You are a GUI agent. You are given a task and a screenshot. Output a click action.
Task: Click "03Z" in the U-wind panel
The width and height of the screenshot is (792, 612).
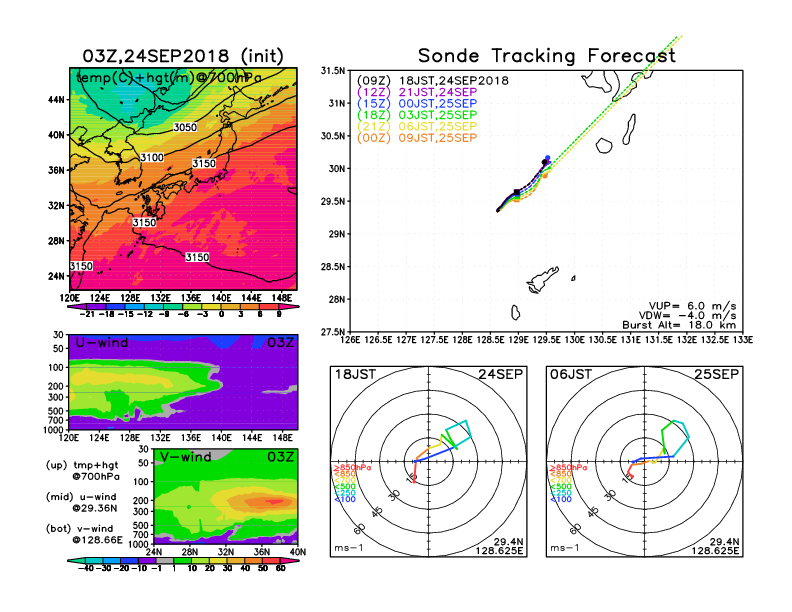click(280, 343)
